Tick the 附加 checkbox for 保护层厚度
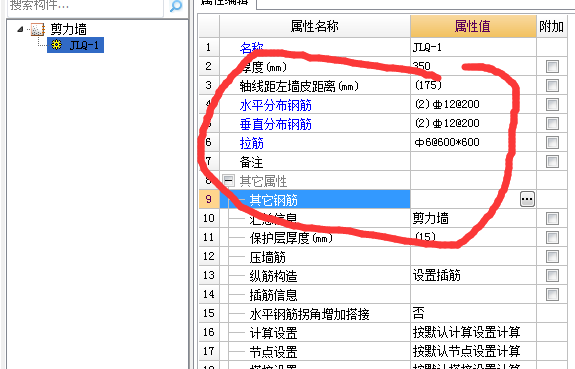This screenshot has width=575, height=369. coord(552,238)
